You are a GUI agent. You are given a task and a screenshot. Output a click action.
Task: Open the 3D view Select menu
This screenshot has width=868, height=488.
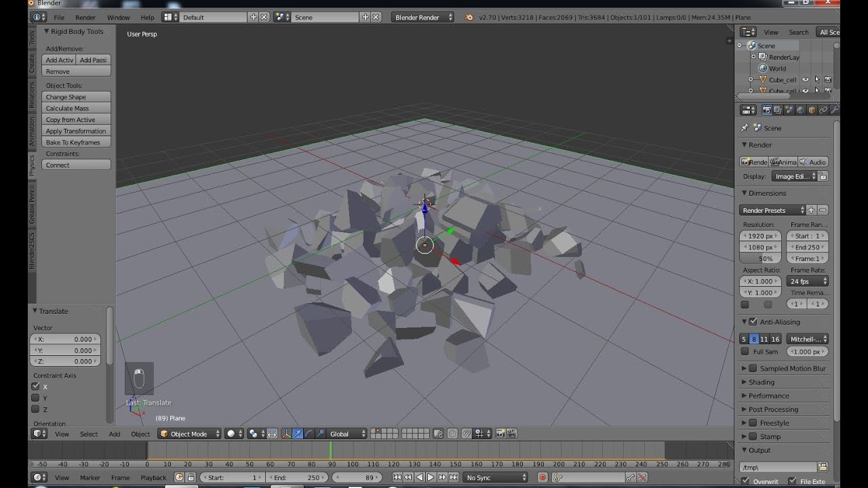89,434
